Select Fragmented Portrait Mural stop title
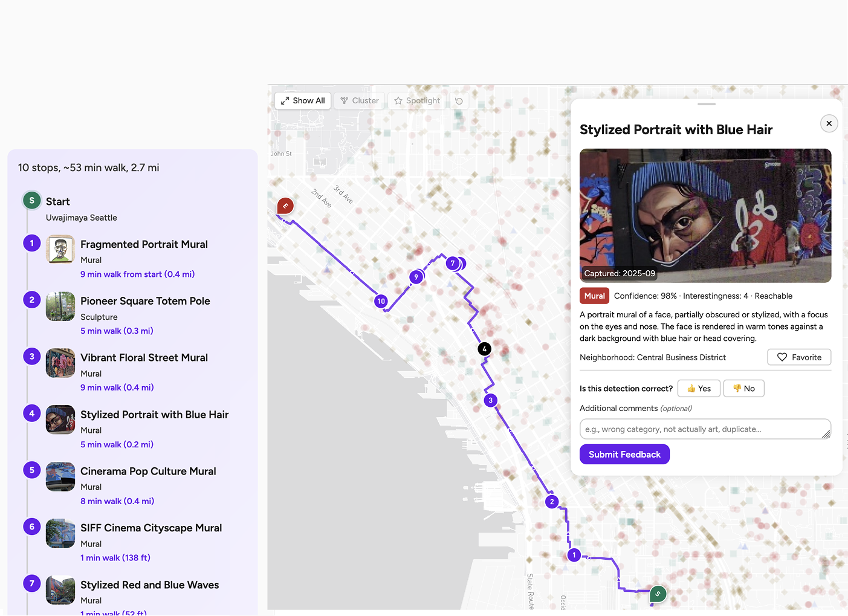The image size is (848, 616). [144, 244]
